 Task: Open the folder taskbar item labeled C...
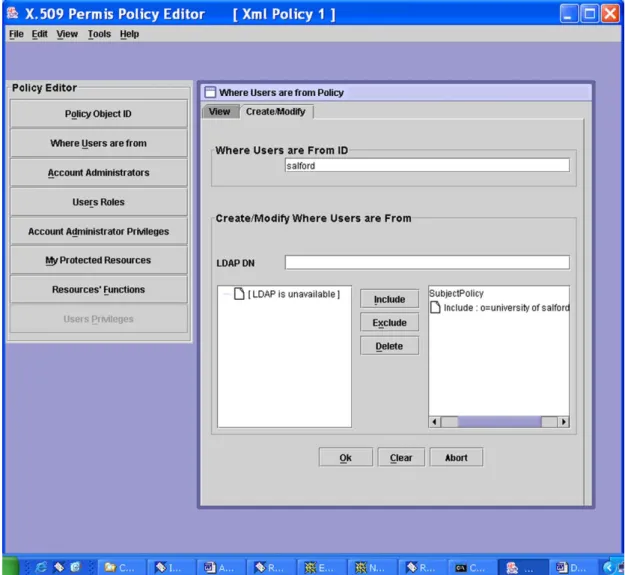point(120,567)
